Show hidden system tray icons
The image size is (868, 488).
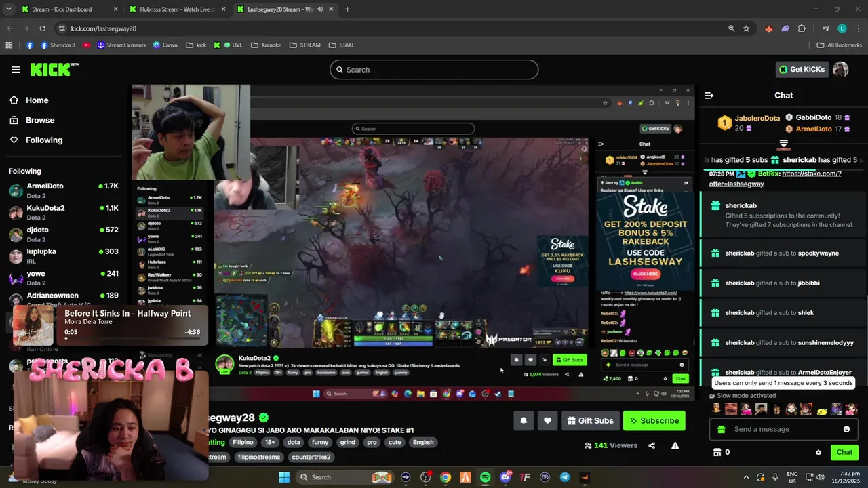point(746,477)
